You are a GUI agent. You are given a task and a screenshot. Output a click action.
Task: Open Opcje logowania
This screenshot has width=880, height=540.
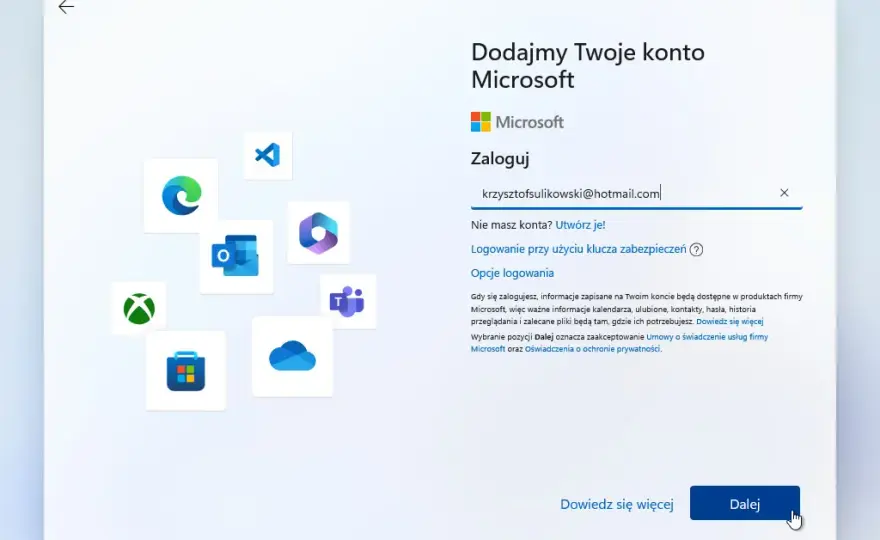point(512,273)
